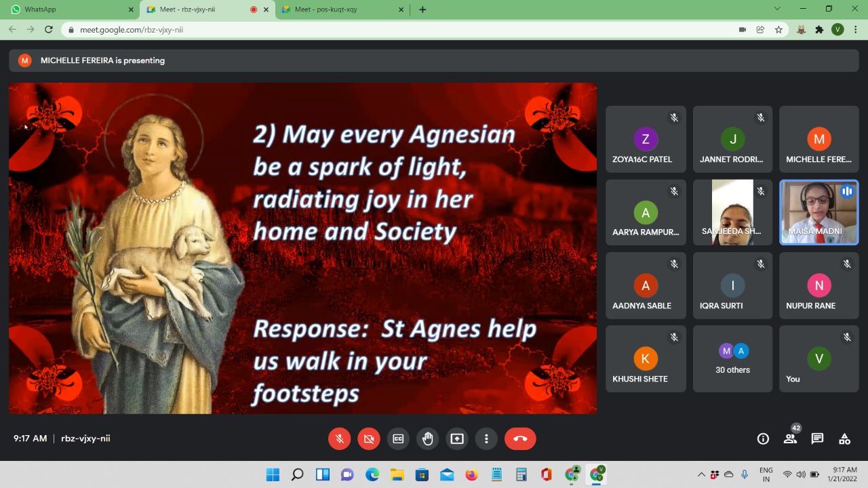This screenshot has width=868, height=488.
Task: Open the Windows Start menu
Action: [273, 474]
